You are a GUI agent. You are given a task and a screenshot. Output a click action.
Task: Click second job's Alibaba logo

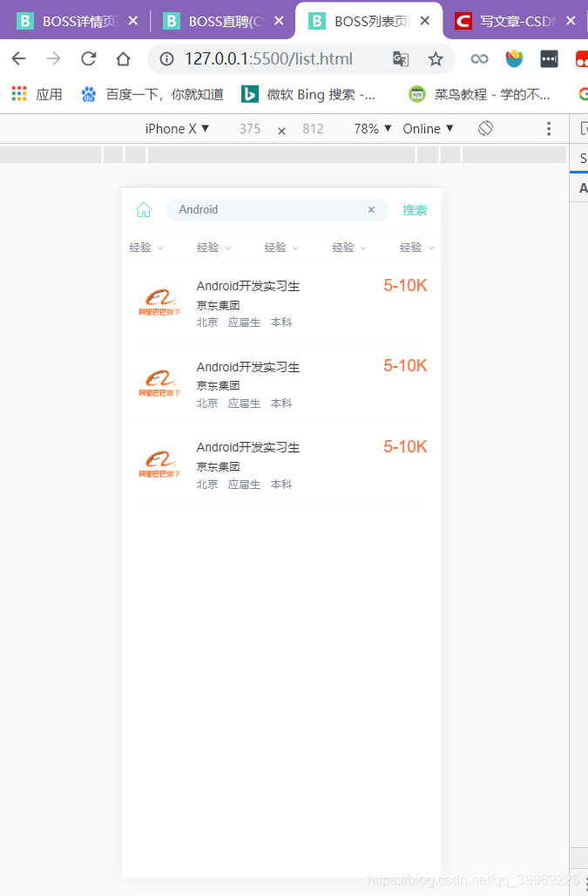pos(159,383)
